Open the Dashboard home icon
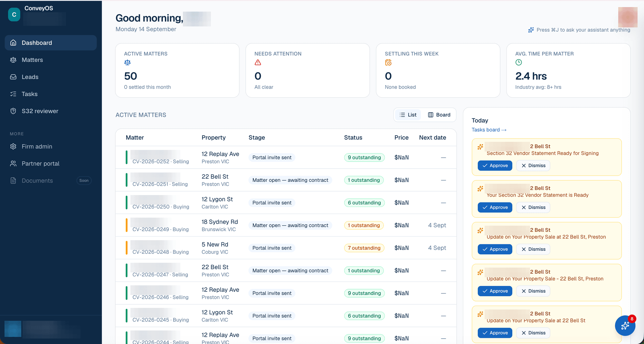 pos(13,43)
